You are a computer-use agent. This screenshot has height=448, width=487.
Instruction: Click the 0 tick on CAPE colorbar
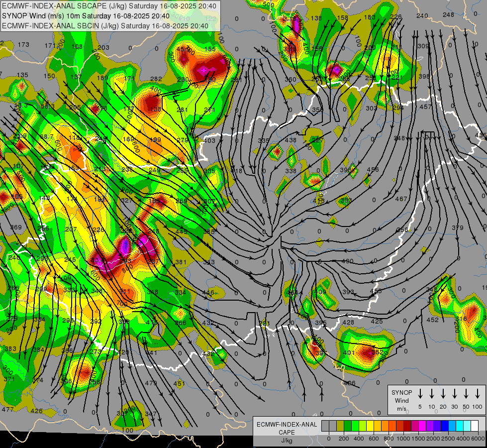pyautogui.click(x=329, y=439)
